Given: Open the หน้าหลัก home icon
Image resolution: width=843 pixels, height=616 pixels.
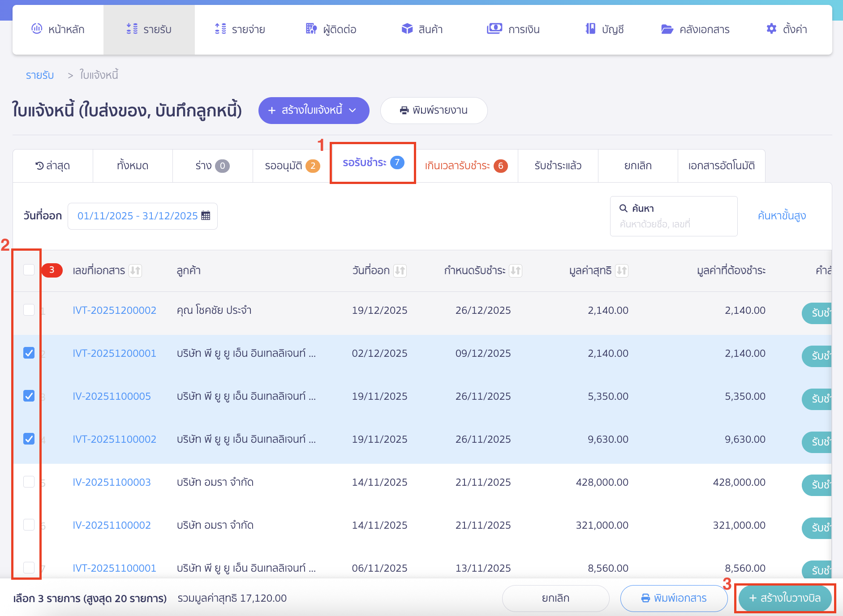Looking at the screenshot, I should 37,29.
